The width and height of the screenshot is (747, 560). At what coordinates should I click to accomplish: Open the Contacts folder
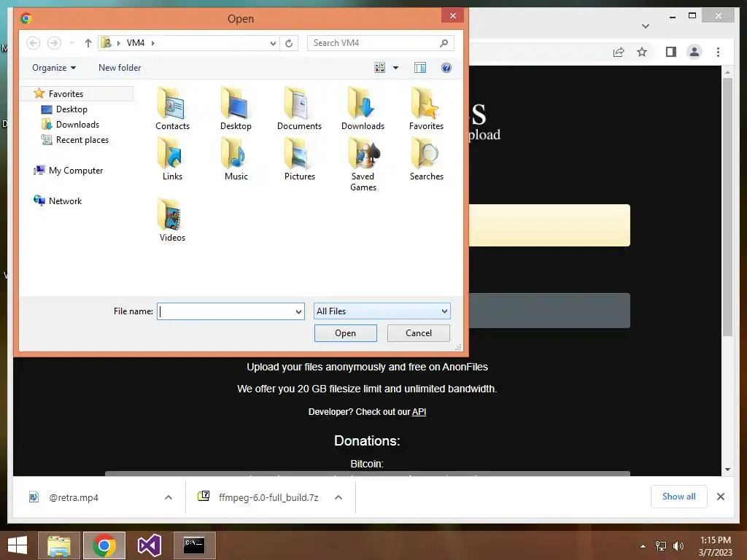172,109
